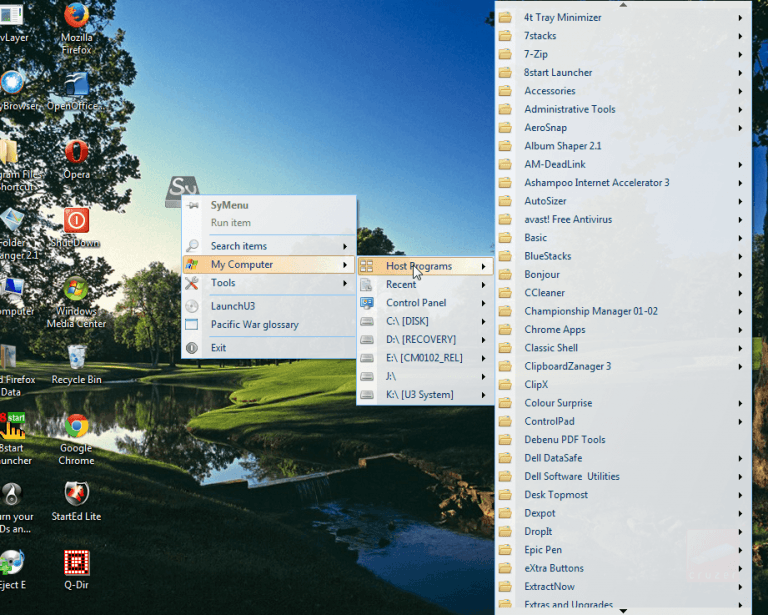
Task: Open the Pacific War glossary entry
Action: [254, 325]
